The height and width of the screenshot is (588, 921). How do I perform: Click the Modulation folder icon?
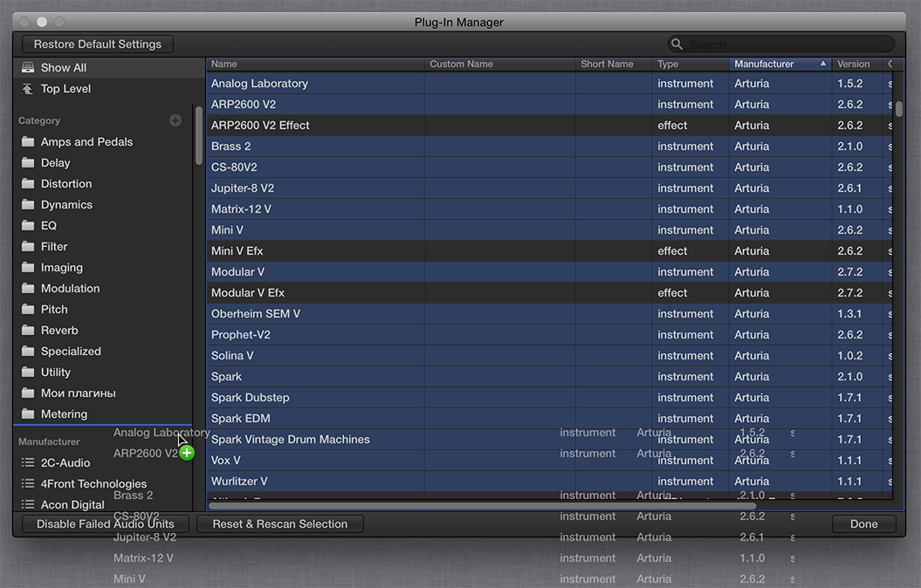28,288
